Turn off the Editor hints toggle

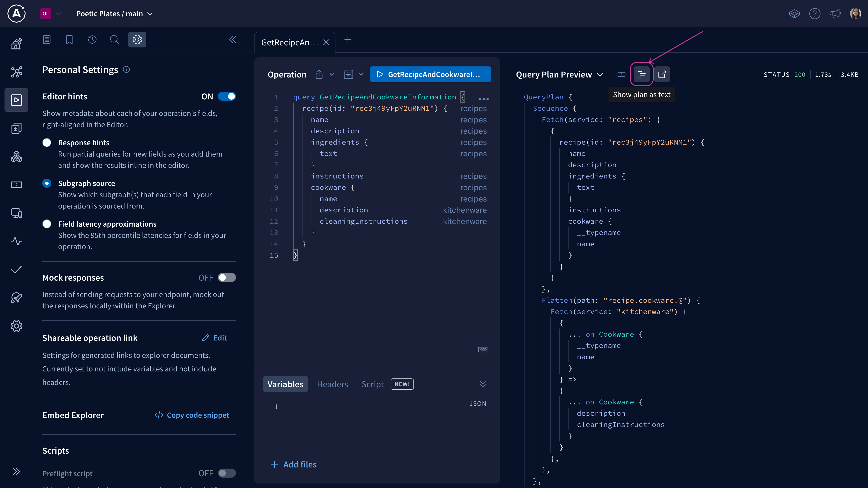point(227,97)
